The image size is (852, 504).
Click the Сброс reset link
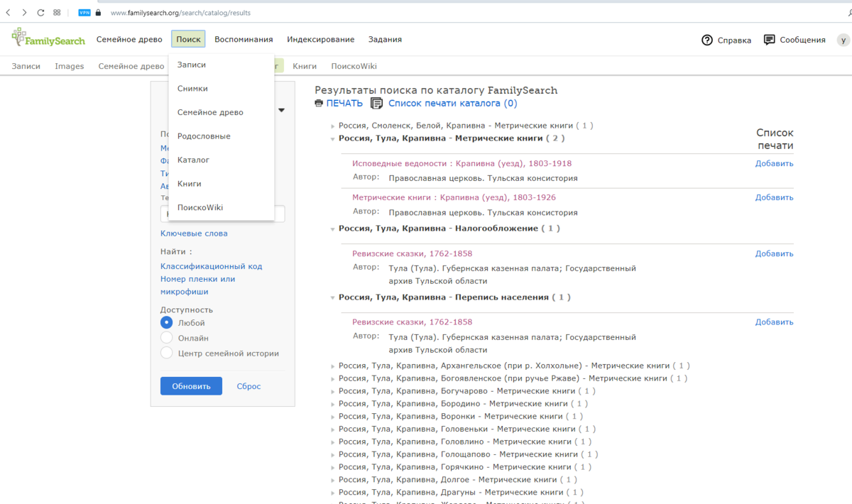click(x=248, y=386)
